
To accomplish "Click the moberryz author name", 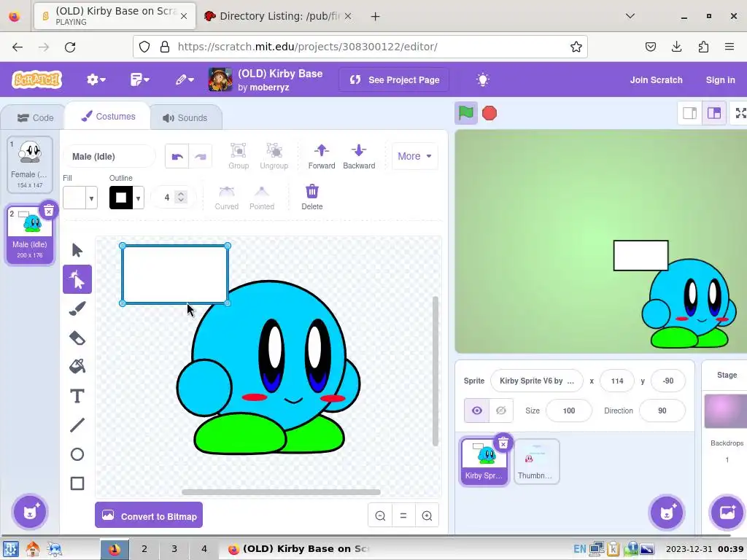I will click(x=269, y=87).
